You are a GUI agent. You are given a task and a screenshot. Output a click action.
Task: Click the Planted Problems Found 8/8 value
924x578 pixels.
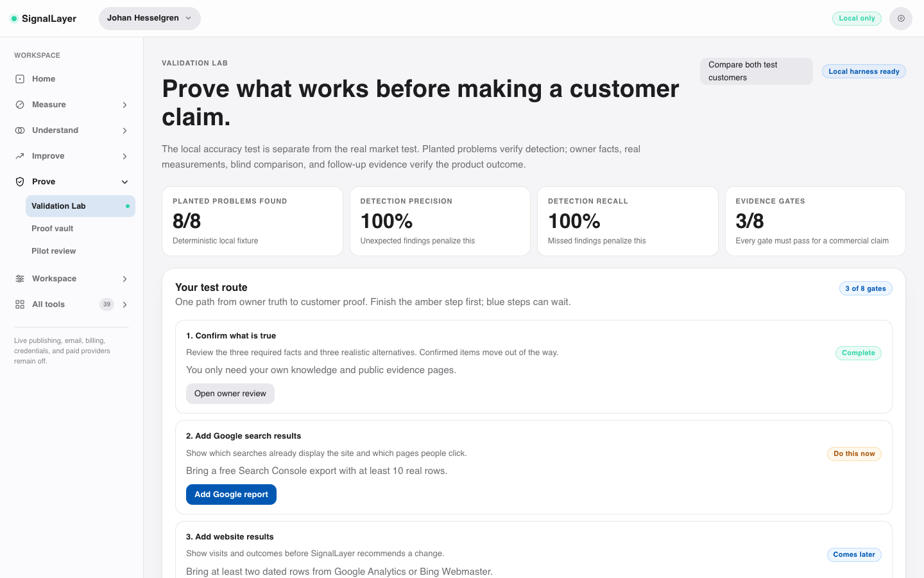[x=187, y=222]
